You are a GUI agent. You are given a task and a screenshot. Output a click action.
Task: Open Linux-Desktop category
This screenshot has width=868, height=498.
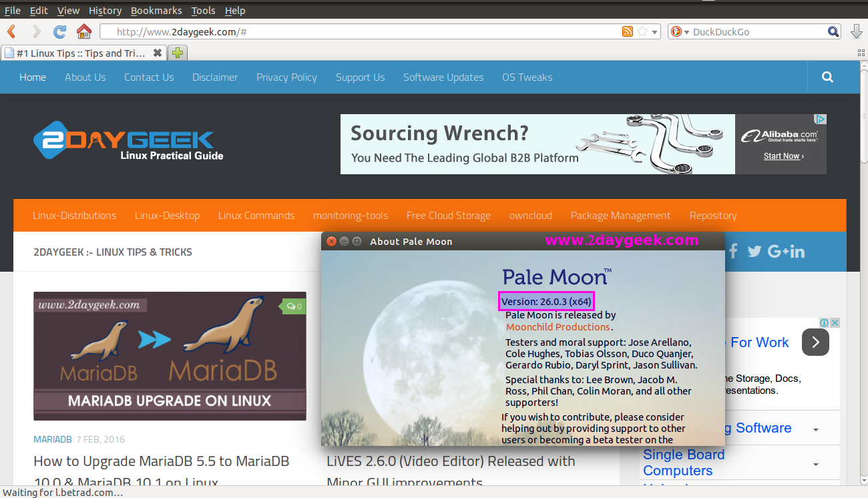click(167, 216)
